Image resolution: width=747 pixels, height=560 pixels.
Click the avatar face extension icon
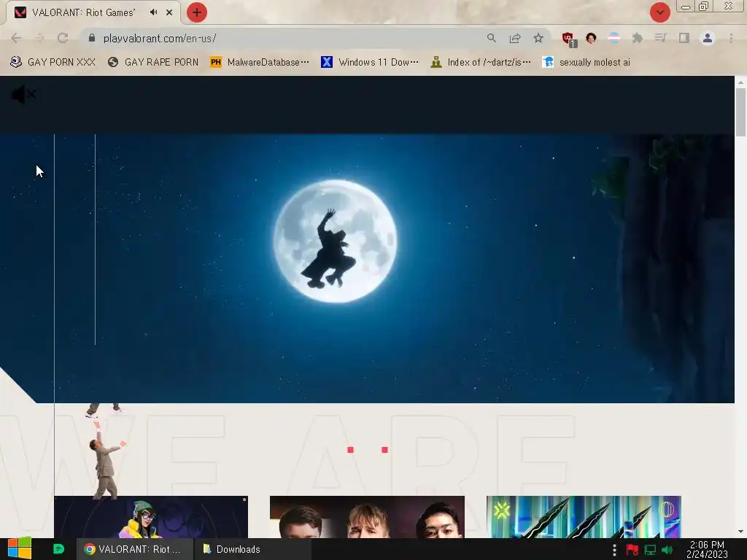591,38
